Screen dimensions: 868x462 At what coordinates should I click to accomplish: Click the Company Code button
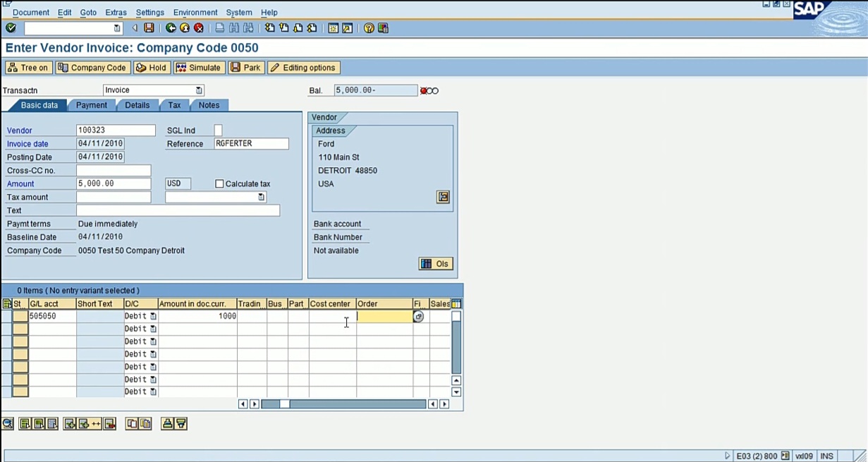pos(92,68)
